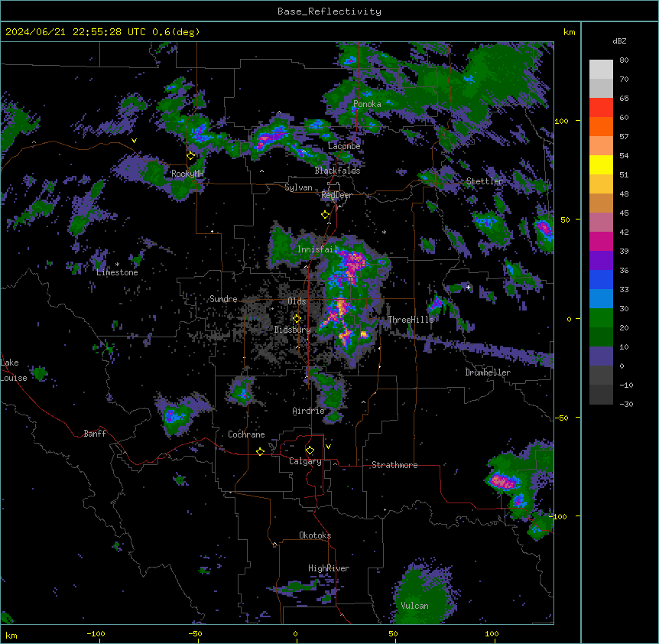Pick the red 60-65 dBZ legend color
This screenshot has width=659, height=644.
(x=601, y=108)
